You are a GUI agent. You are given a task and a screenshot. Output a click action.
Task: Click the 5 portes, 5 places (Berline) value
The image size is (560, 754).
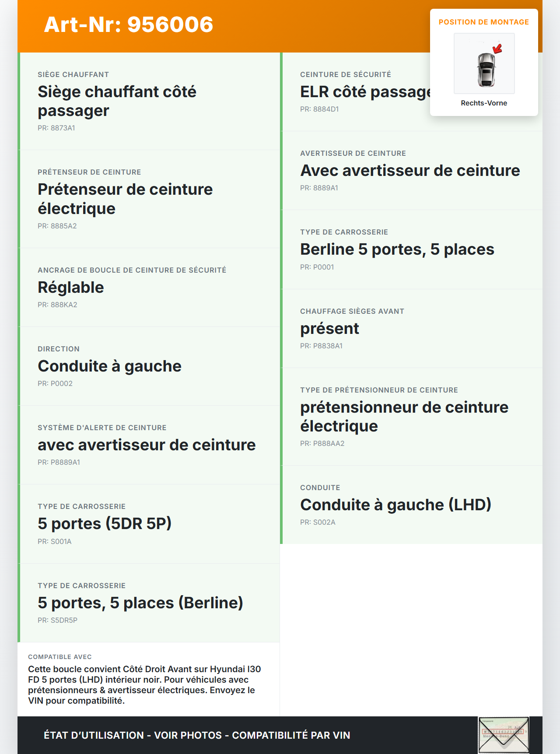coord(140,603)
